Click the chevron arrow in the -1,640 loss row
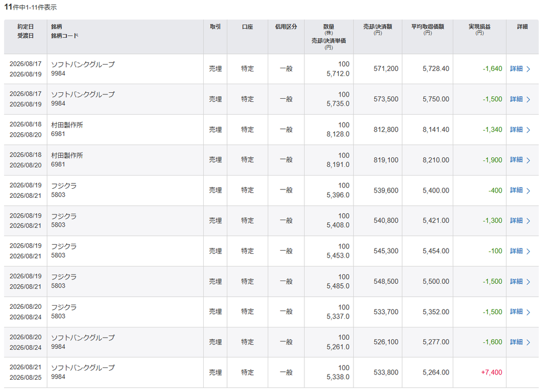 tap(528, 69)
